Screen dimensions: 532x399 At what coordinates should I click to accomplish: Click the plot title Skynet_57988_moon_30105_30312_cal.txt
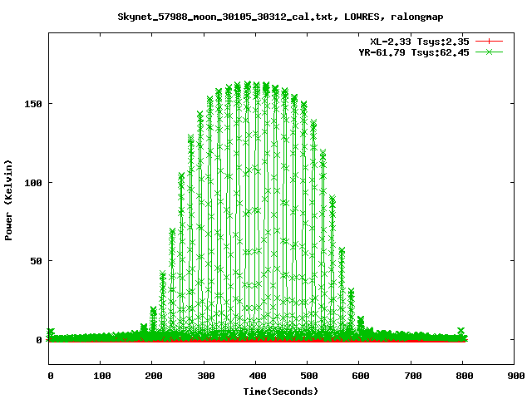[280, 17]
